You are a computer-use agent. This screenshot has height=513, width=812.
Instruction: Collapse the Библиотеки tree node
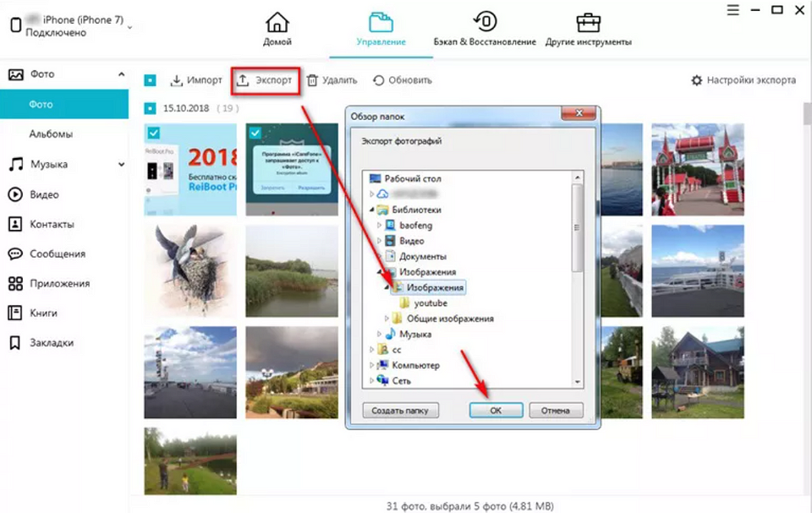[x=371, y=210]
